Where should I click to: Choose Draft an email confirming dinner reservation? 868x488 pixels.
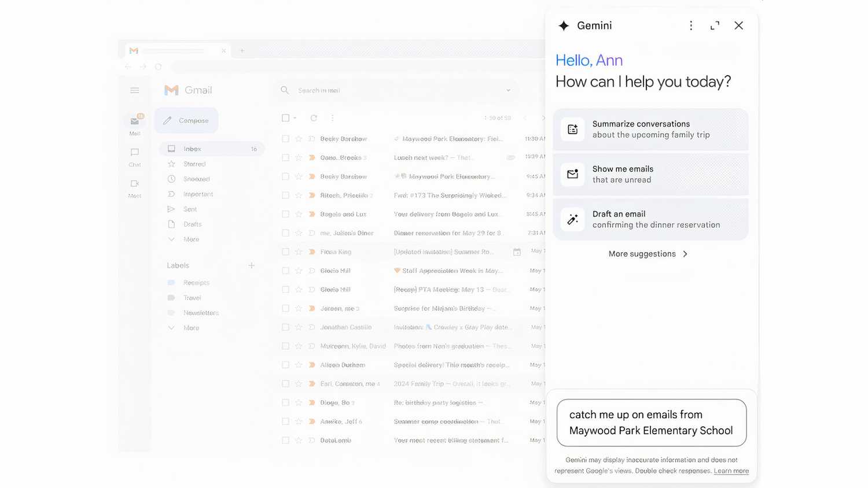[650, 220]
